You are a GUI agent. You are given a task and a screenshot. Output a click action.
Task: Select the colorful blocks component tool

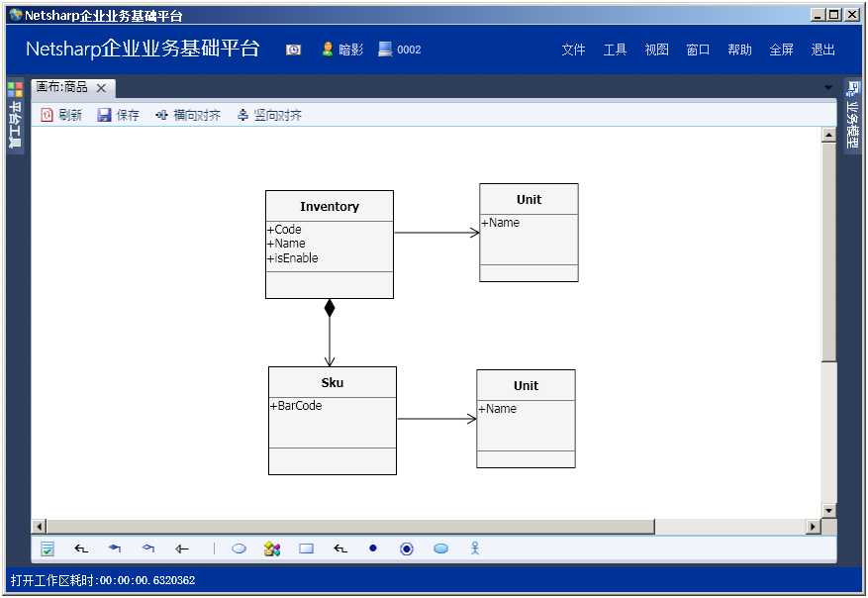point(272,548)
